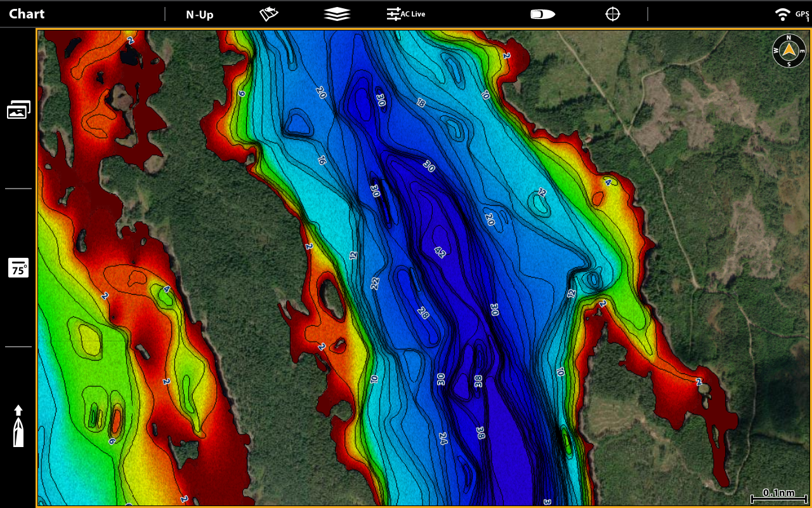Select the 18 depth contour label
The image size is (812, 508).
click(x=421, y=102)
